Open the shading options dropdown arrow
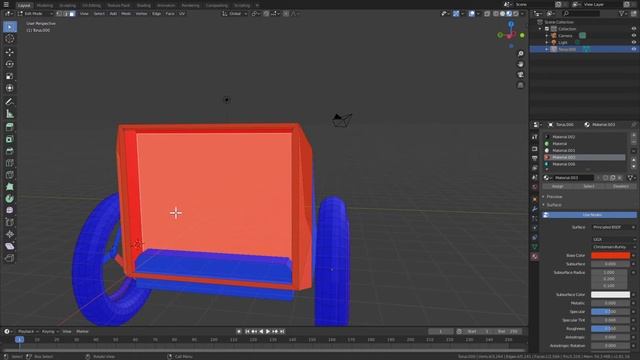 pos(522,13)
